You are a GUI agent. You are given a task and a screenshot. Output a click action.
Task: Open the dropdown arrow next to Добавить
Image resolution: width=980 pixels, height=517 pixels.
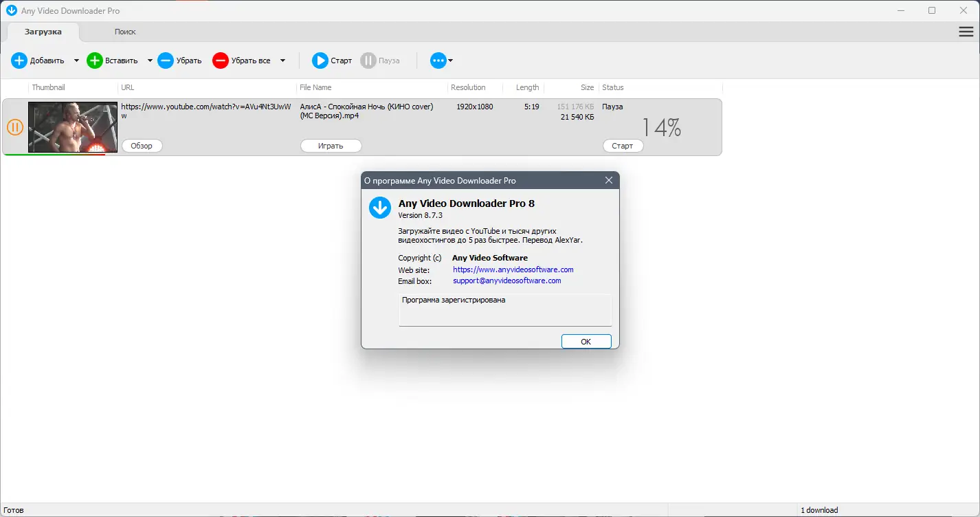point(76,60)
